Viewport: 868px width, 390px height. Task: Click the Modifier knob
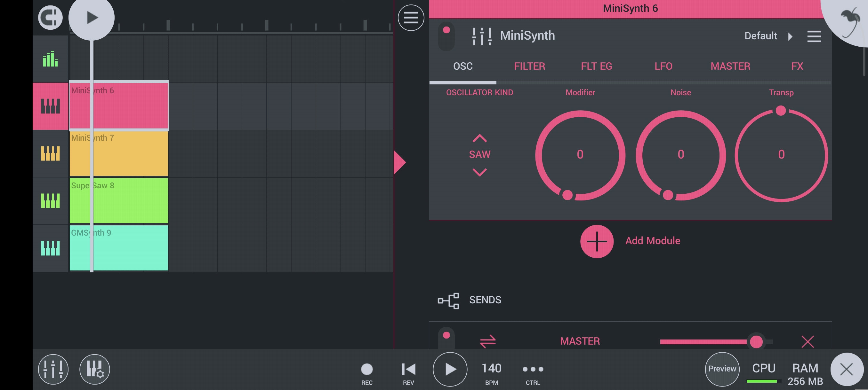click(580, 155)
